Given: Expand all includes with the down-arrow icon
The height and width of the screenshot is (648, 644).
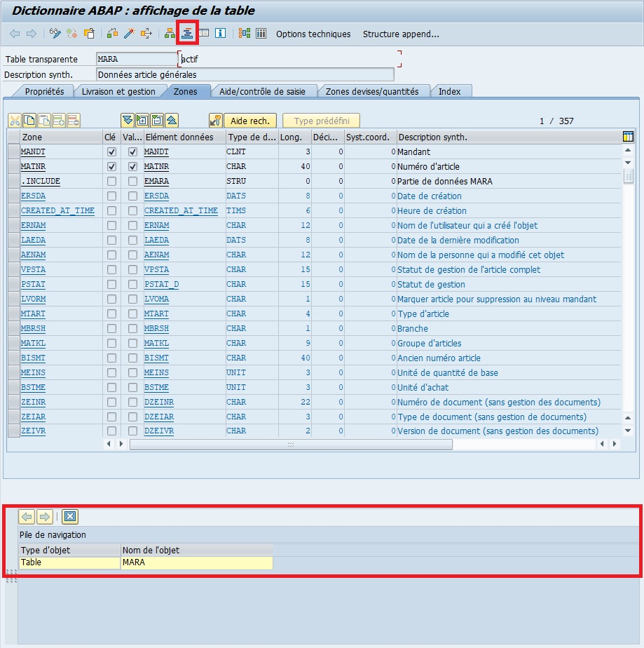Looking at the screenshot, I should pyautogui.click(x=127, y=121).
